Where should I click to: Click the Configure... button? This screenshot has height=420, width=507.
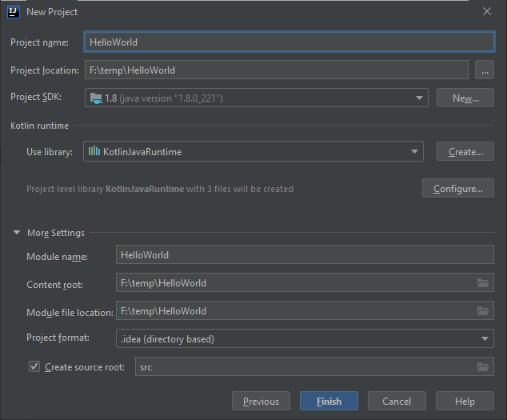457,189
